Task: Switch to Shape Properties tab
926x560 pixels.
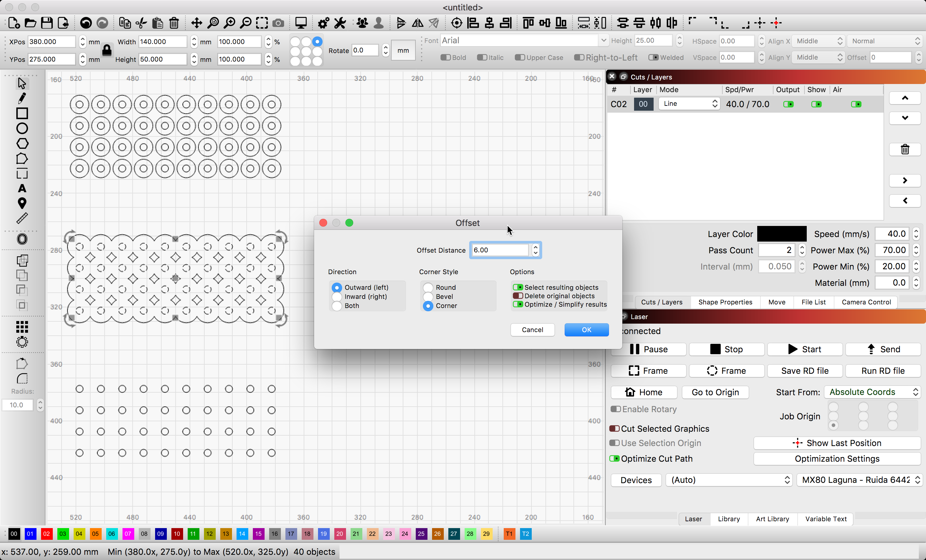Action: tap(725, 302)
